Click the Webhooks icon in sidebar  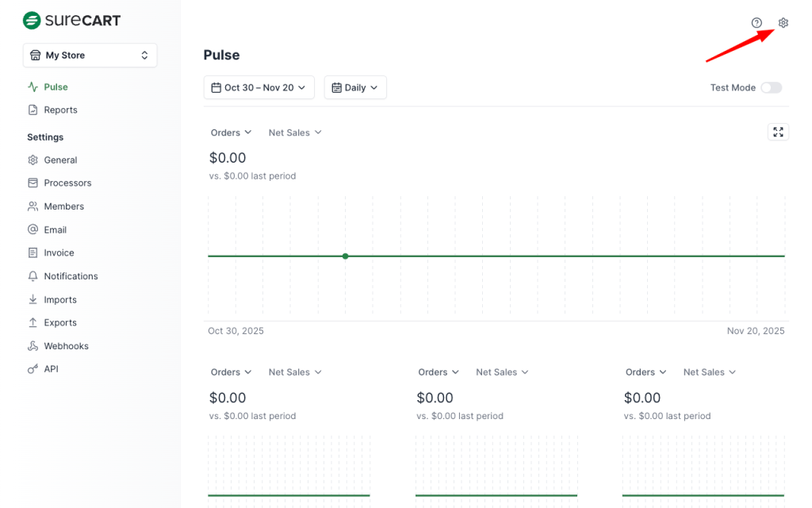tap(33, 346)
